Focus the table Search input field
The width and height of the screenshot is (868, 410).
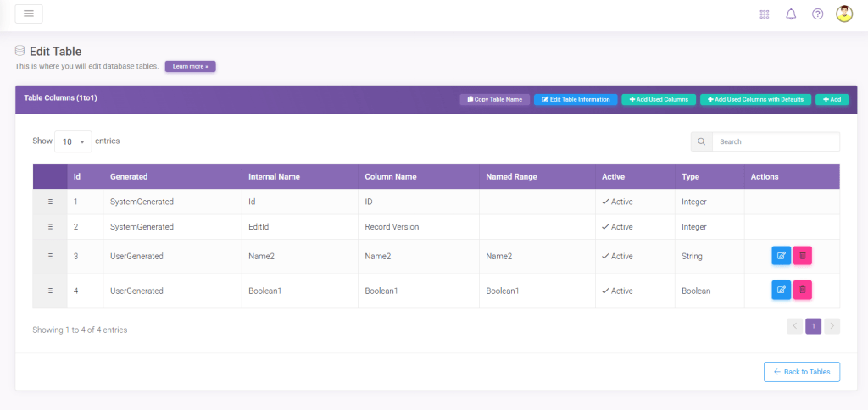click(775, 142)
